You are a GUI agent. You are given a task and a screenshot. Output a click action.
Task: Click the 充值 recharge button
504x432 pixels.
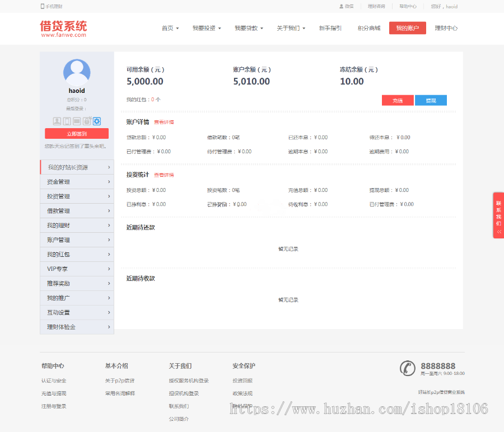click(398, 100)
